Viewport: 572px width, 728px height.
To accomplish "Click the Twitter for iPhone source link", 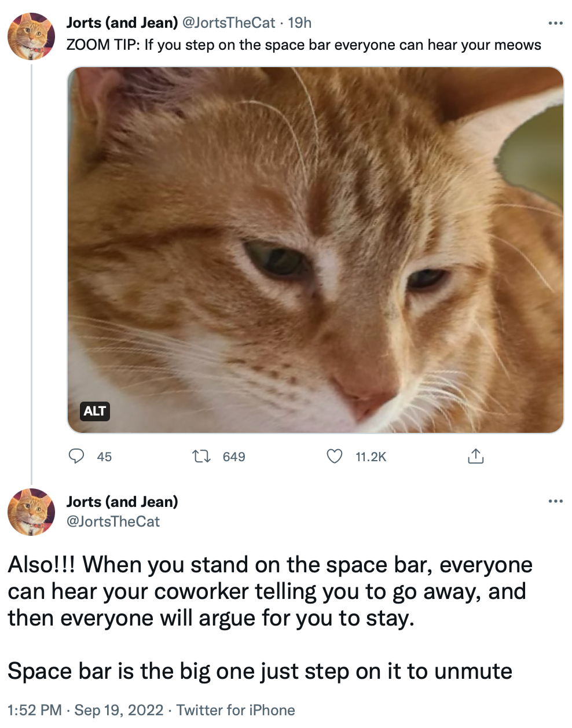I will point(236,710).
